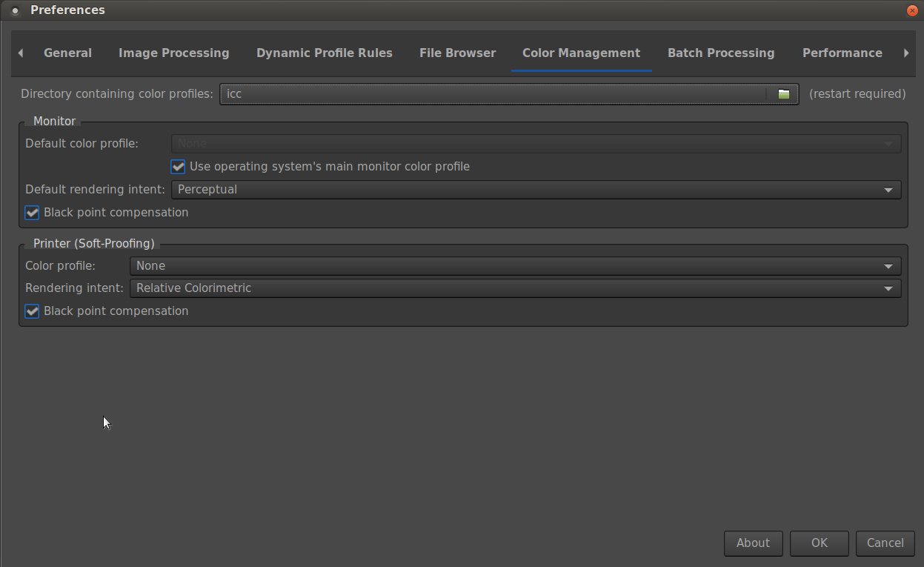This screenshot has height=567, width=924.
Task: Click the folder icon to browse color profiles
Action: (x=783, y=94)
